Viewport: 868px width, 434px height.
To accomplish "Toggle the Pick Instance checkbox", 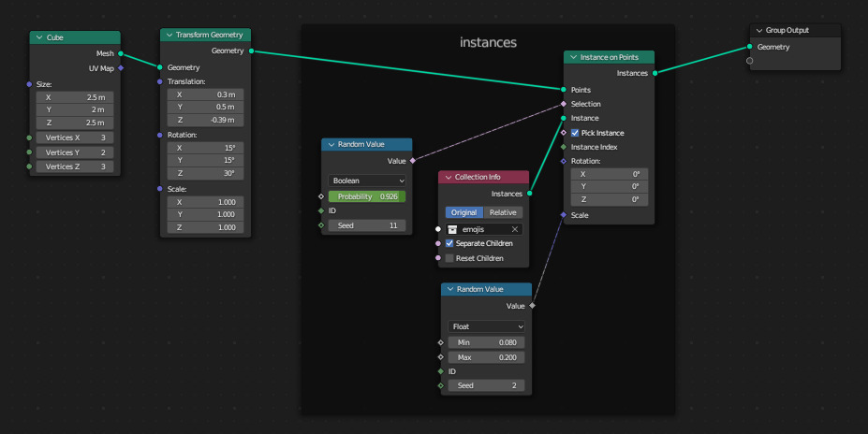I will (x=575, y=133).
